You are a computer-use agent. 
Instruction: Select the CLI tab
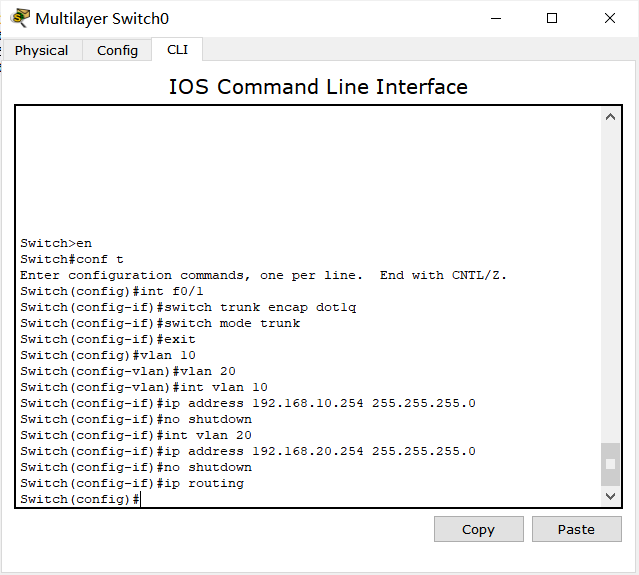[x=177, y=49]
